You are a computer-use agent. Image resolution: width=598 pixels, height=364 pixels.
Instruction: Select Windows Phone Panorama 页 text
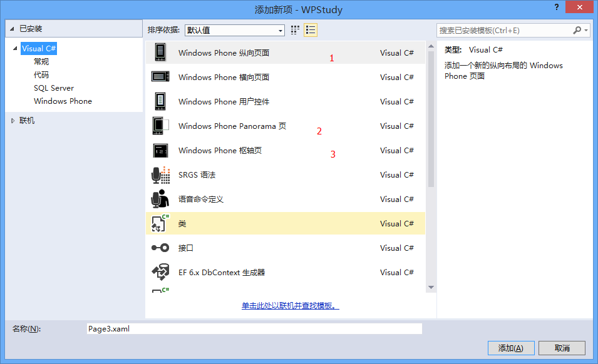[232, 126]
